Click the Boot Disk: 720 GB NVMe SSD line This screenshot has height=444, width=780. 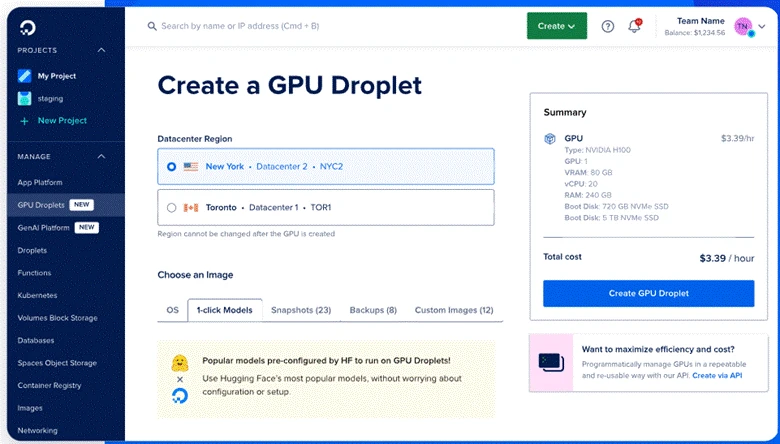[x=616, y=206]
